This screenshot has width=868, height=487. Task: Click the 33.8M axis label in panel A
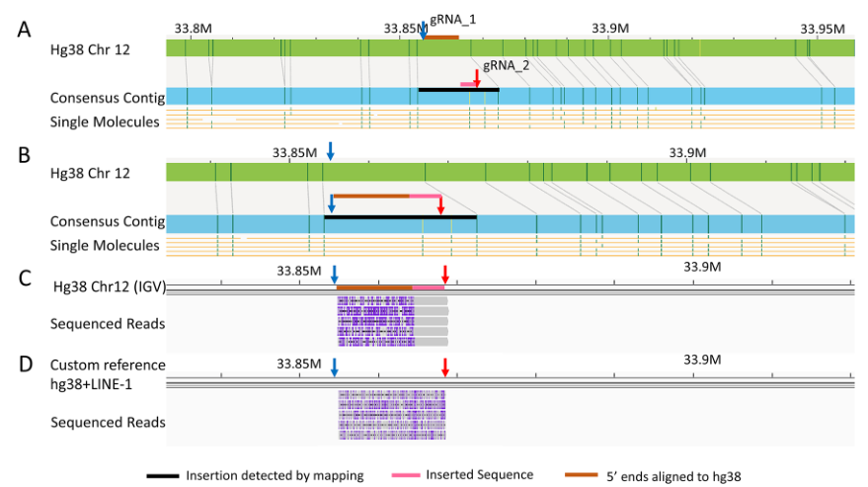point(193,28)
